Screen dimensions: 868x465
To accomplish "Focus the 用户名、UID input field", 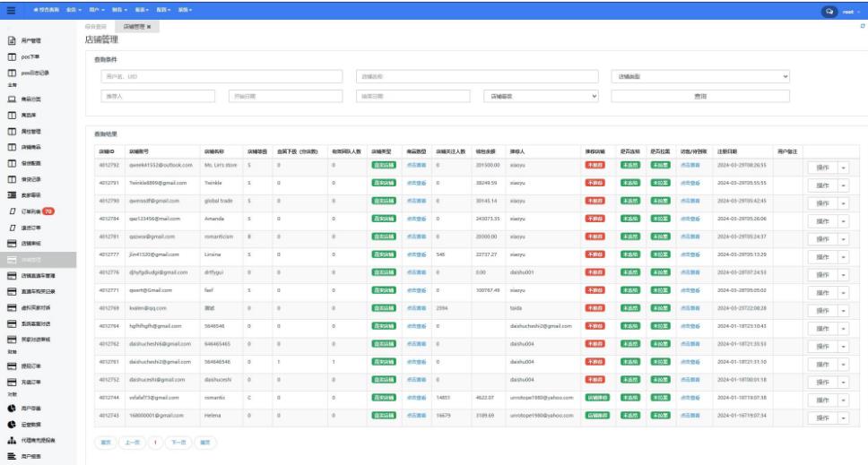I will click(221, 76).
